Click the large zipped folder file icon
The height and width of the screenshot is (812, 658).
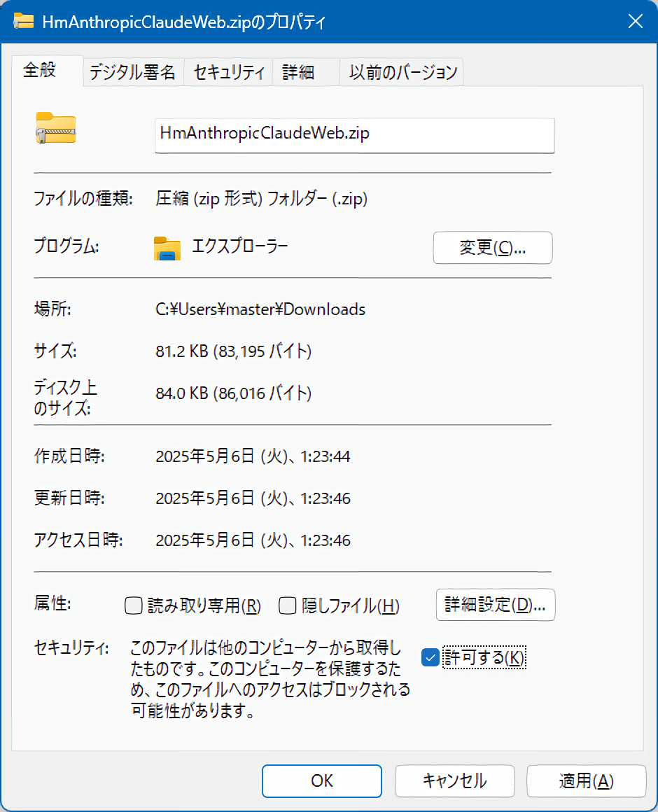click(56, 128)
